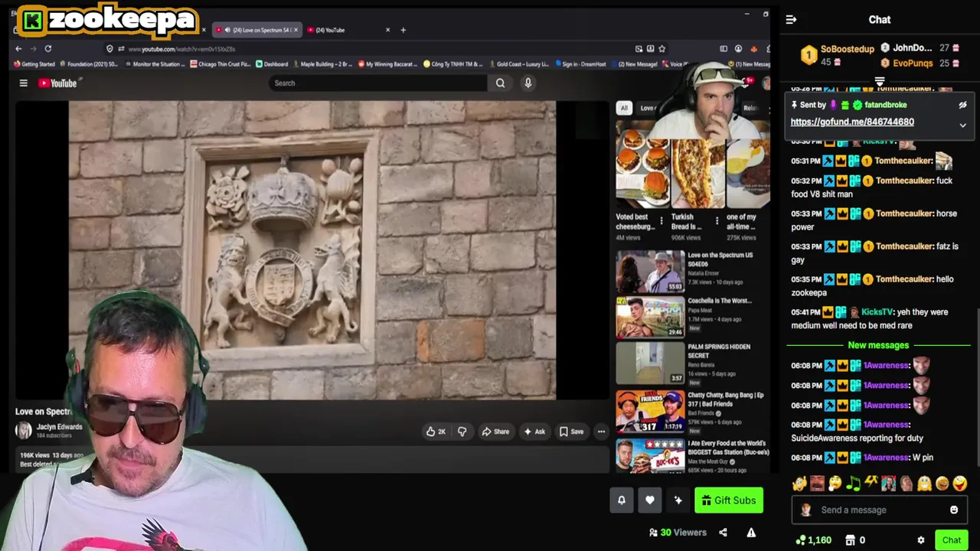This screenshot has height=551, width=980.
Task: Follow the channel with heart button
Action: tap(650, 500)
